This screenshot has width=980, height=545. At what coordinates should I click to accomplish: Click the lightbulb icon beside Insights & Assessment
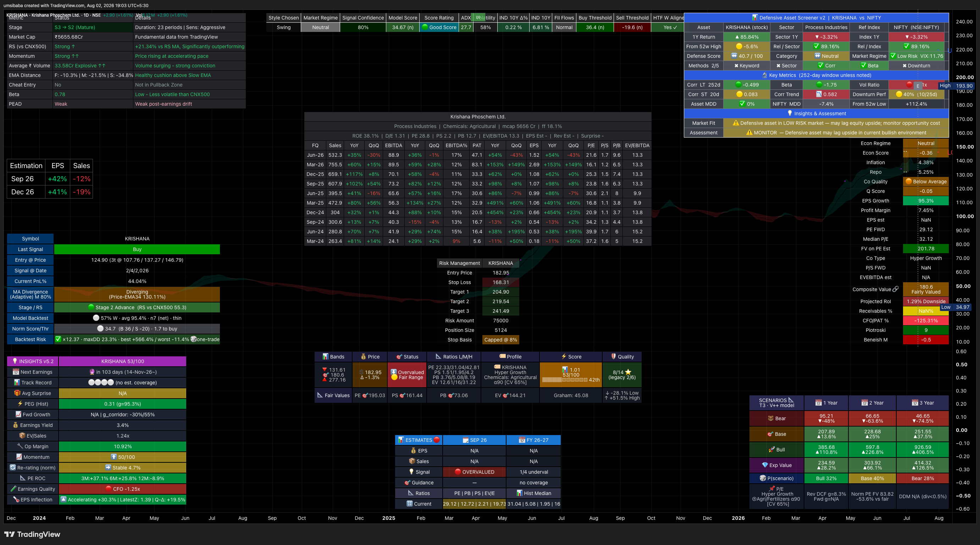pos(790,113)
